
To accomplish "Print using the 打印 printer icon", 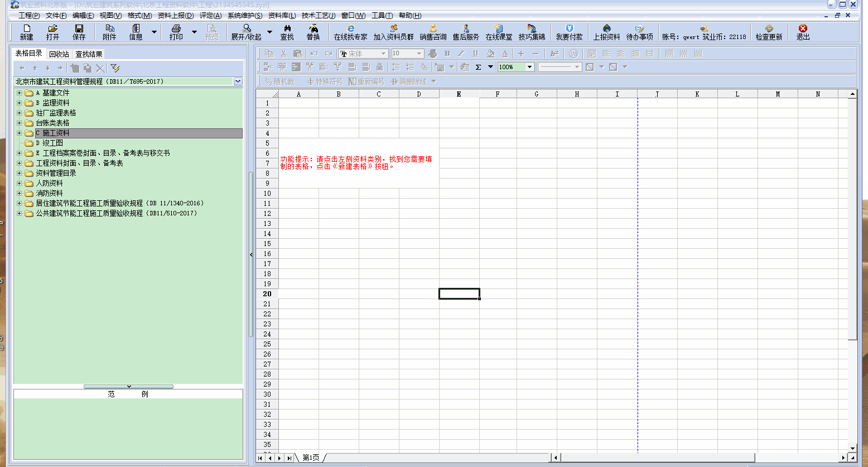I will [176, 32].
